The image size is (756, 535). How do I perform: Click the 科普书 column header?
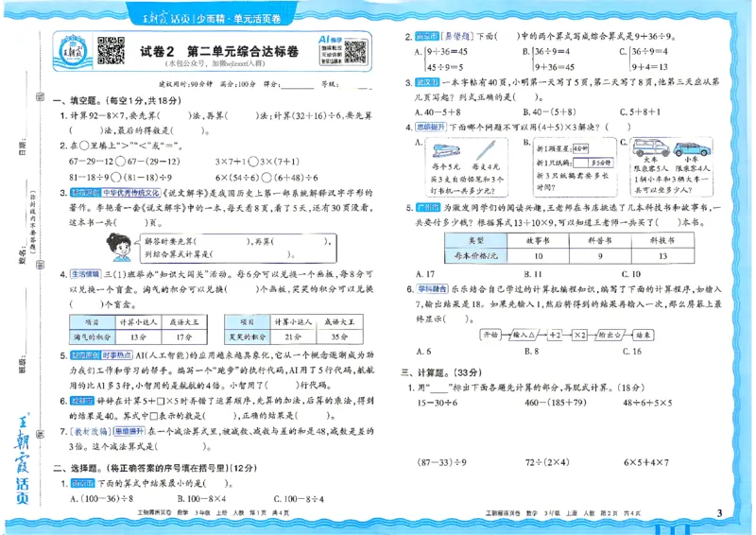coord(600,240)
